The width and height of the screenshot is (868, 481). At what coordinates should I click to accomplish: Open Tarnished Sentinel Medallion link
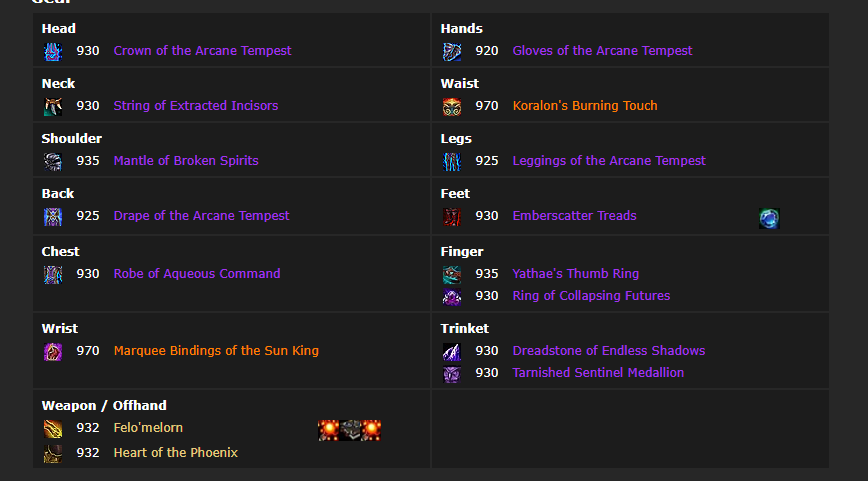pyautogui.click(x=598, y=373)
